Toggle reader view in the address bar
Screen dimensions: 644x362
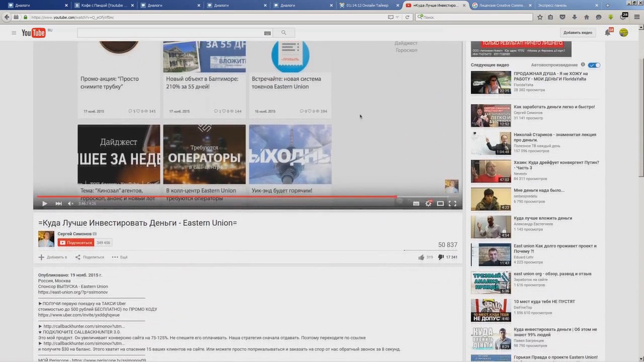[390, 17]
